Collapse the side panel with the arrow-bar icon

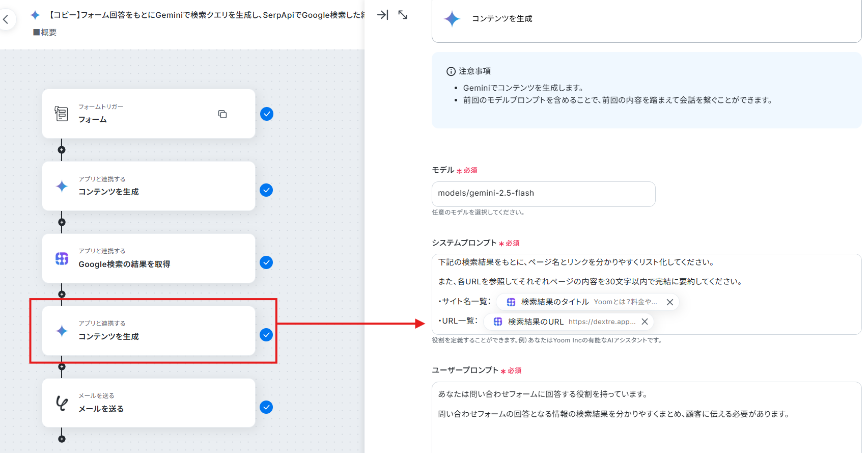click(382, 15)
